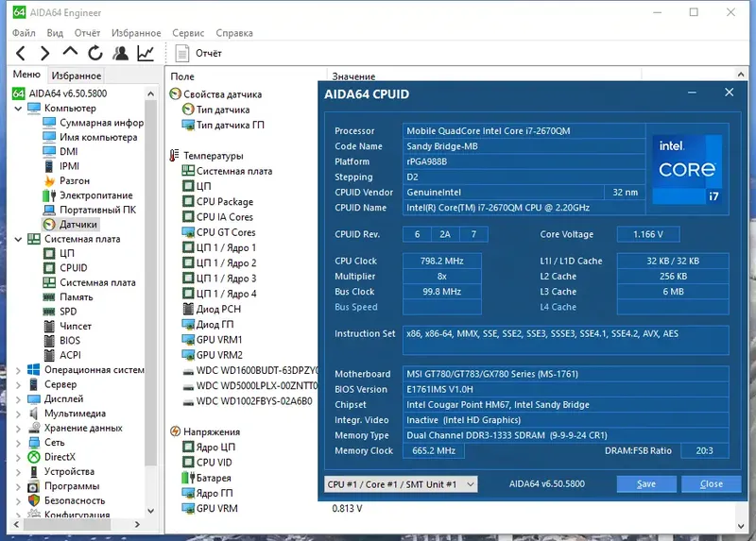Click the Устройства tree item icon
756x541 pixels.
34,472
